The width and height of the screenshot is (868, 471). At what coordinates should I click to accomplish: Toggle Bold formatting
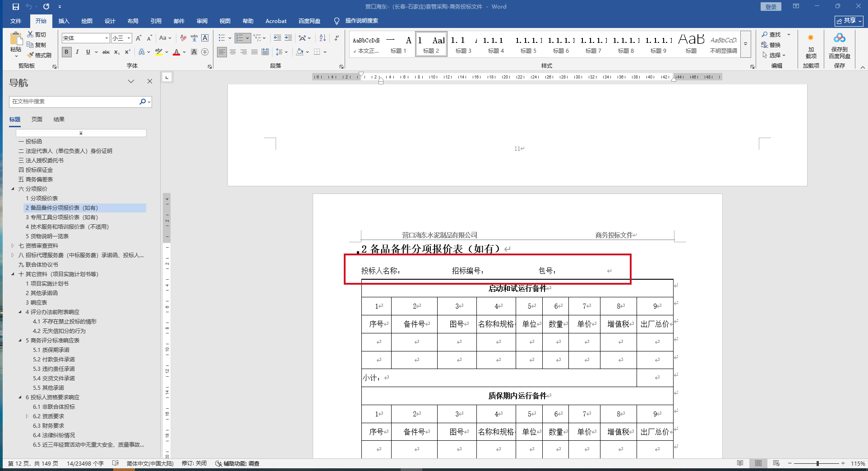[x=66, y=52]
